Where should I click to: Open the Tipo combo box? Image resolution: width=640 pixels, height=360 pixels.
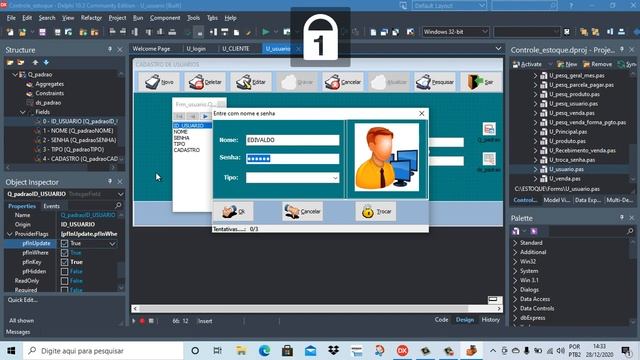pos(335,178)
